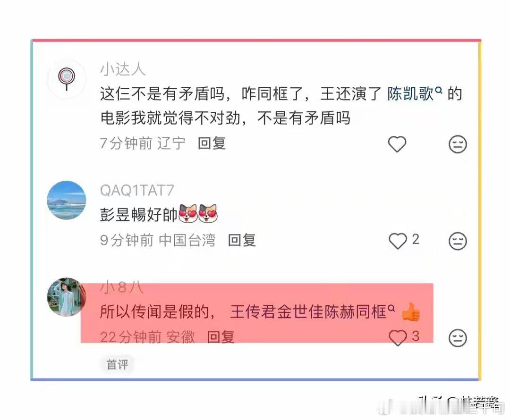Tap the dislike face icon on QAQ1TAT7's comment
Screen dimensions: 510x420
tap(458, 241)
